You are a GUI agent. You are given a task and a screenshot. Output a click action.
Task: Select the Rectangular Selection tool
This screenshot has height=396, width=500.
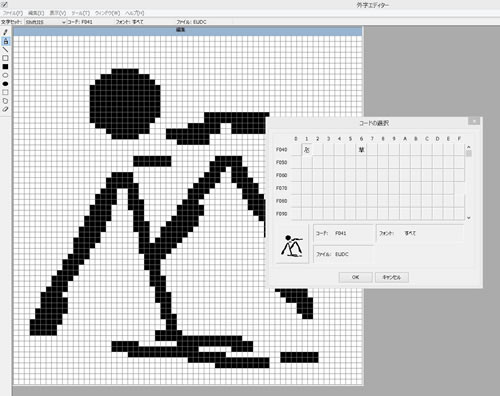click(5, 92)
